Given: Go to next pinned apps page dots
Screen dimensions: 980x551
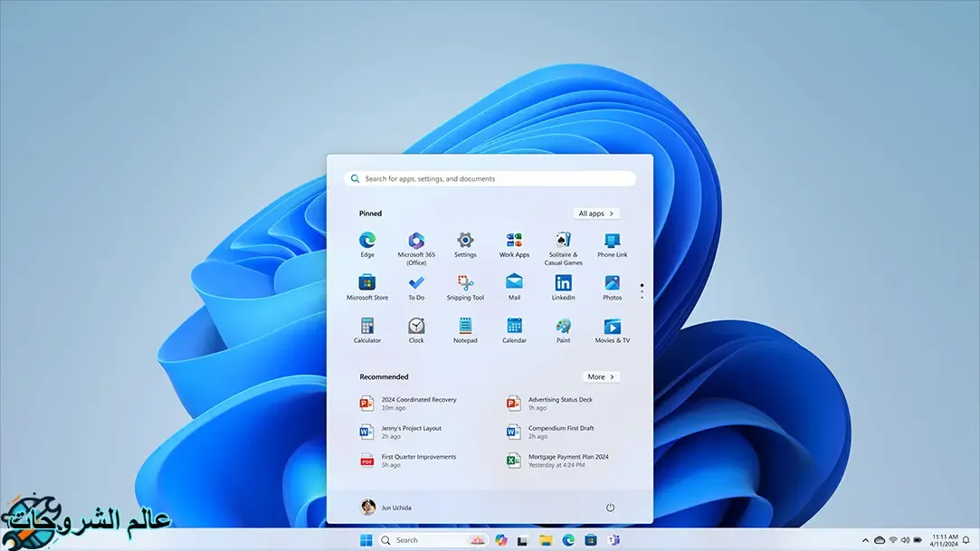Looking at the screenshot, I should 642,291.
